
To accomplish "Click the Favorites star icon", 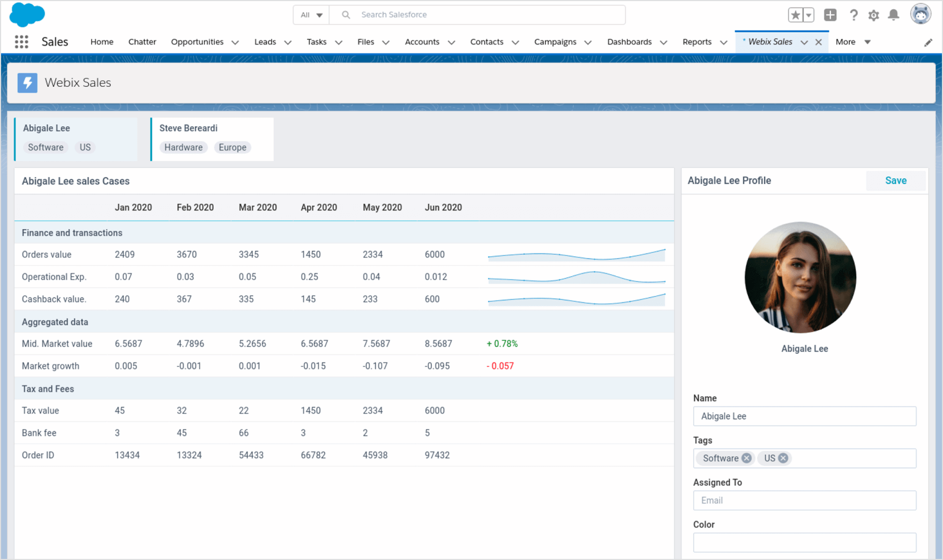I will pyautogui.click(x=795, y=15).
